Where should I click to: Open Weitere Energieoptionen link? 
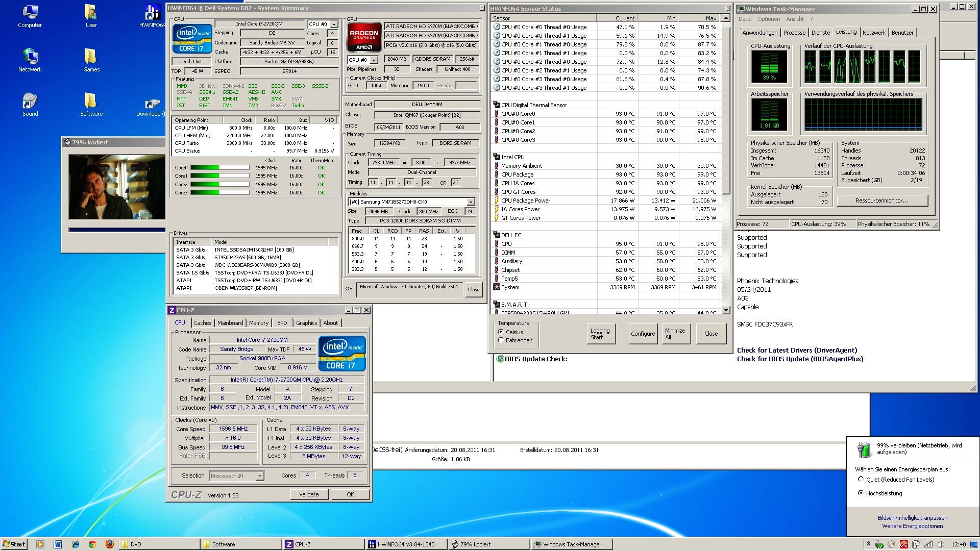912,526
